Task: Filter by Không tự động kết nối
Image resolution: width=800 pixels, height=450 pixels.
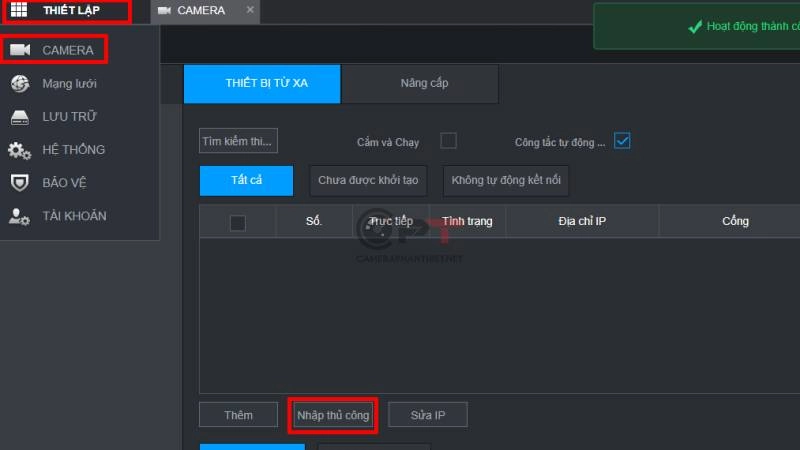Action: coord(506,181)
